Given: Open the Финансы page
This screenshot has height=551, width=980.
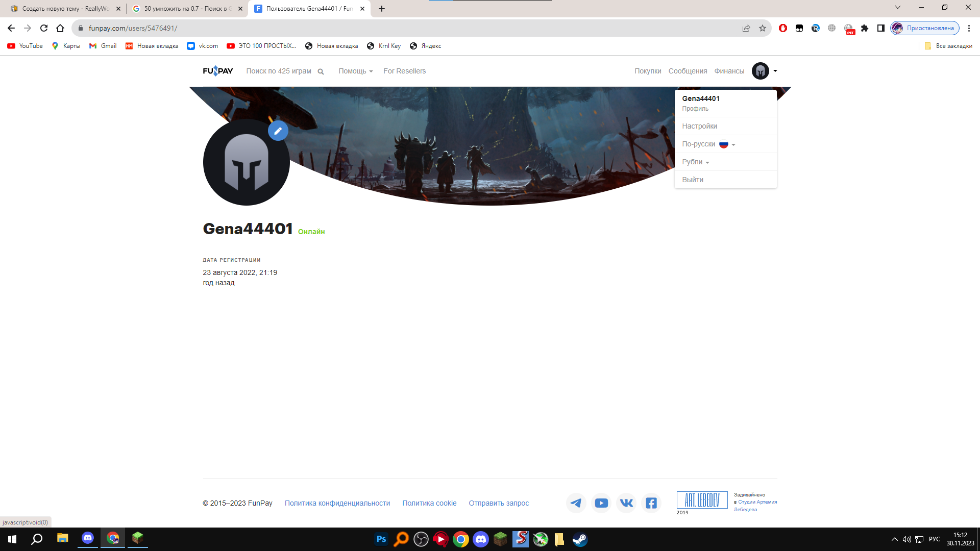Looking at the screenshot, I should click(x=729, y=71).
